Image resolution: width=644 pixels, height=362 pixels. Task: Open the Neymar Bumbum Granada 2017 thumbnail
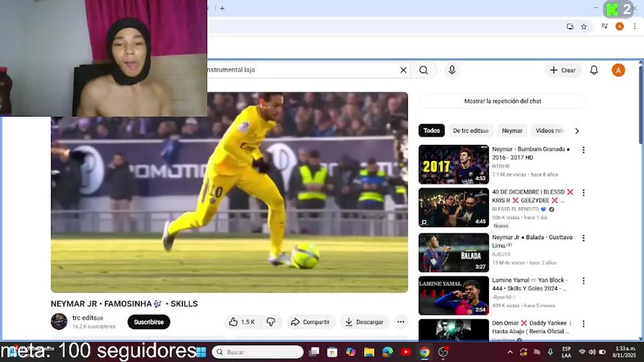pos(454,164)
